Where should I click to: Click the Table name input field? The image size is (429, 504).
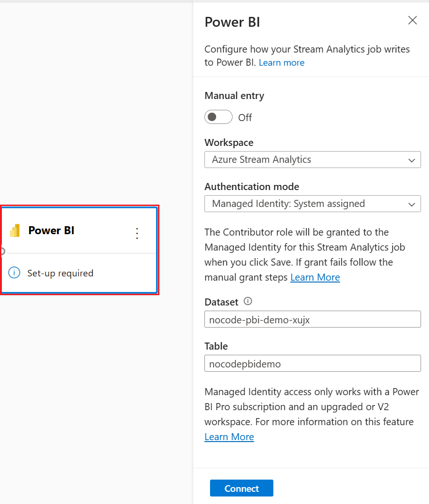312,363
